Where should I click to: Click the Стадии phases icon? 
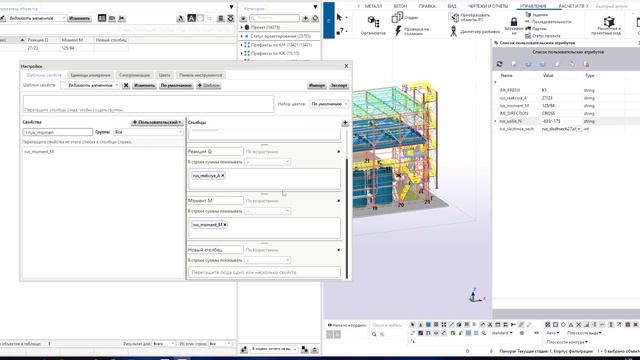tap(397, 18)
